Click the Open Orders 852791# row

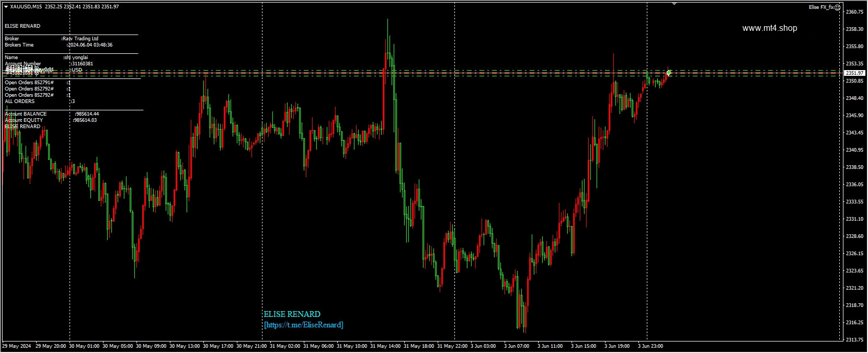tap(38, 83)
